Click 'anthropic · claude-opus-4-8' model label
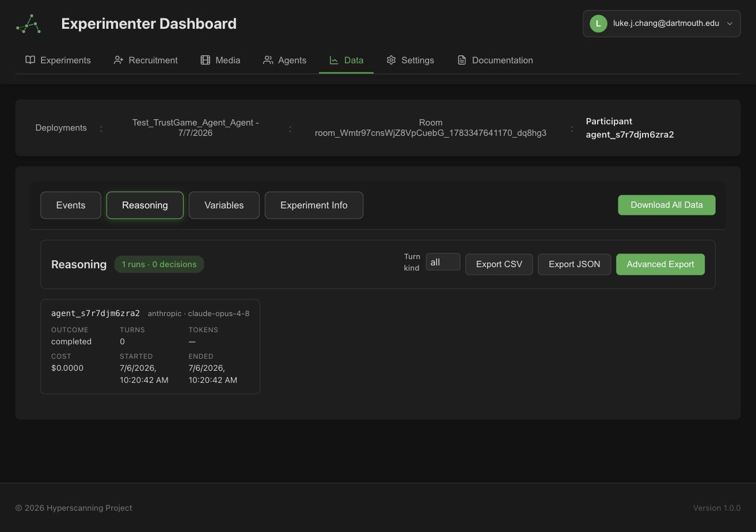The width and height of the screenshot is (756, 532). pyautogui.click(x=199, y=313)
